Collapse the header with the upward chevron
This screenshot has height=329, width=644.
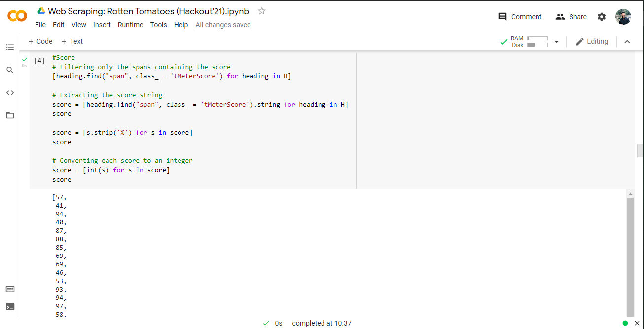[x=627, y=41]
